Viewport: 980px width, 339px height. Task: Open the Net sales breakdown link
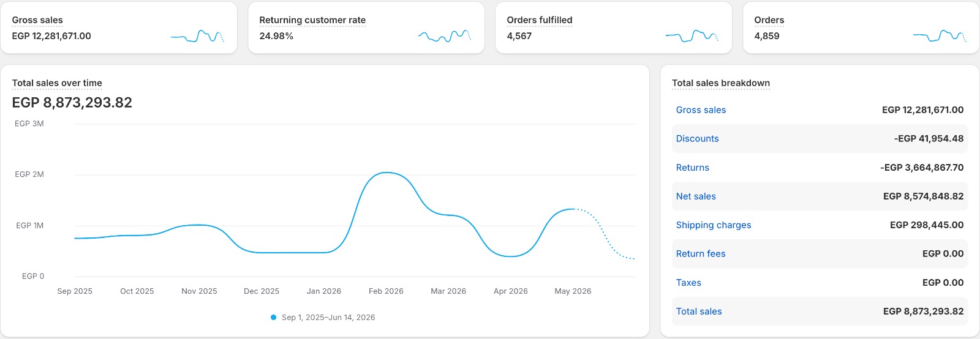696,196
